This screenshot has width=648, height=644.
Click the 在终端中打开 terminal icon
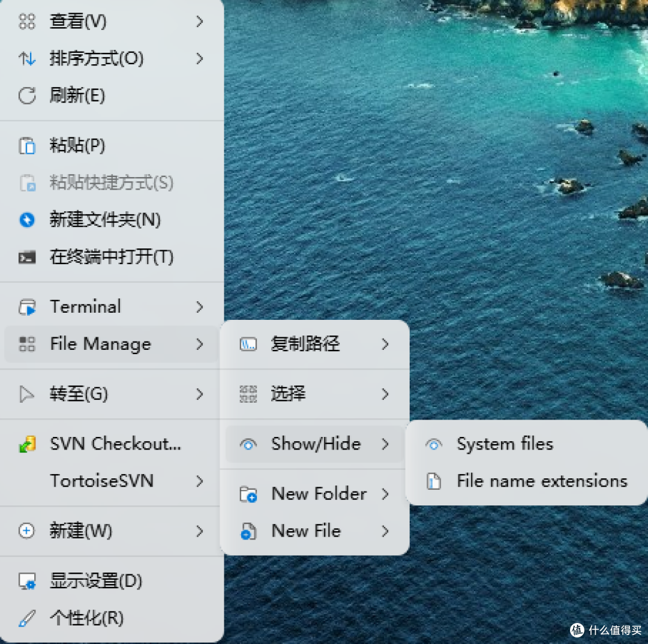[x=26, y=257]
